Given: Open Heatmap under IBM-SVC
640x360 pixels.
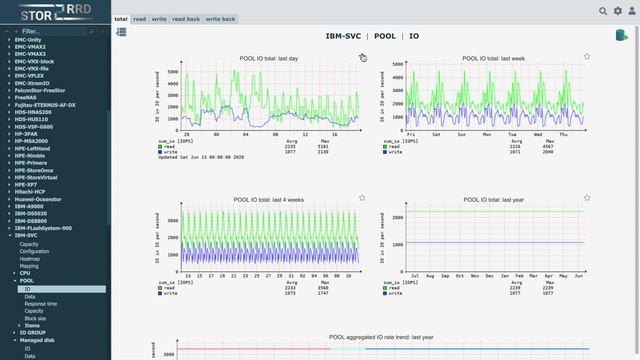Looking at the screenshot, I should 30,259.
